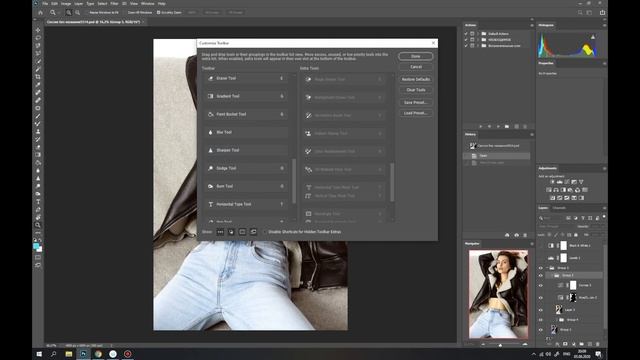Image resolution: width=640 pixels, height=360 pixels.
Task: Click Load Preset button
Action: click(x=416, y=113)
